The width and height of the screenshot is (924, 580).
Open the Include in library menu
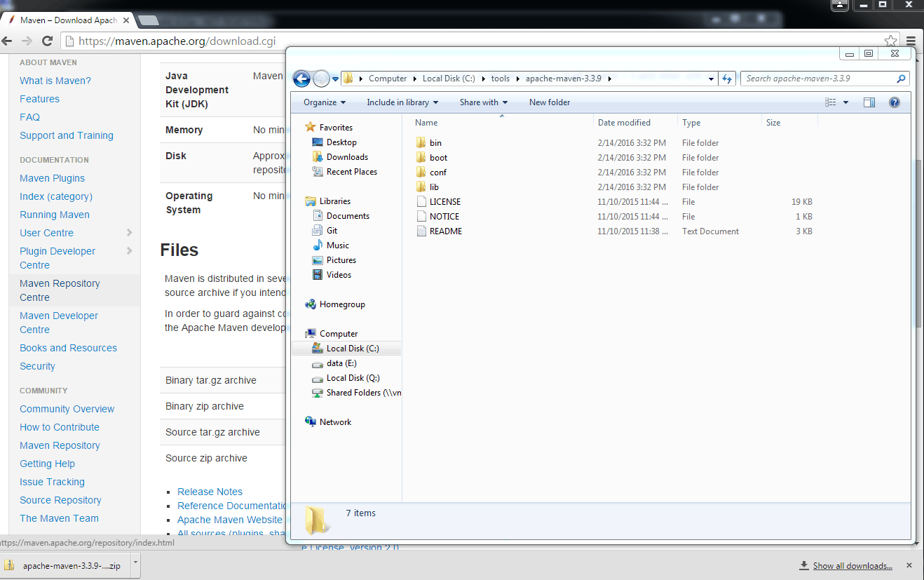[x=402, y=102]
